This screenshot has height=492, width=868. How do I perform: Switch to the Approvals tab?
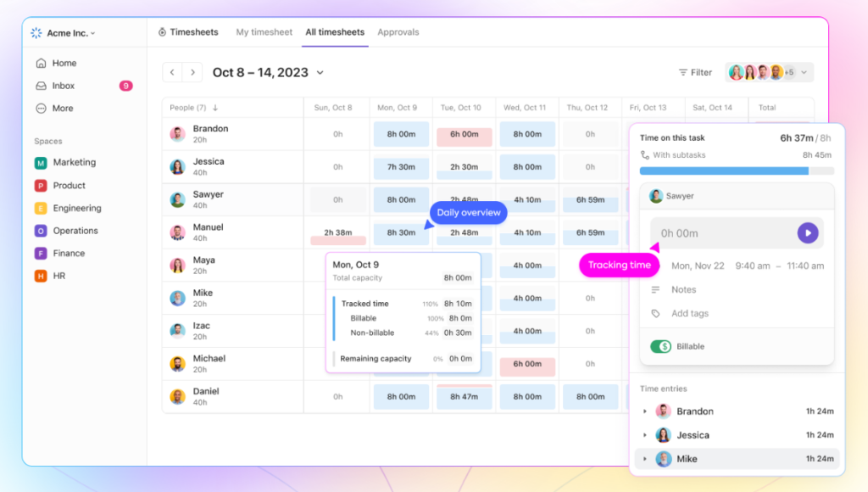[x=398, y=32]
